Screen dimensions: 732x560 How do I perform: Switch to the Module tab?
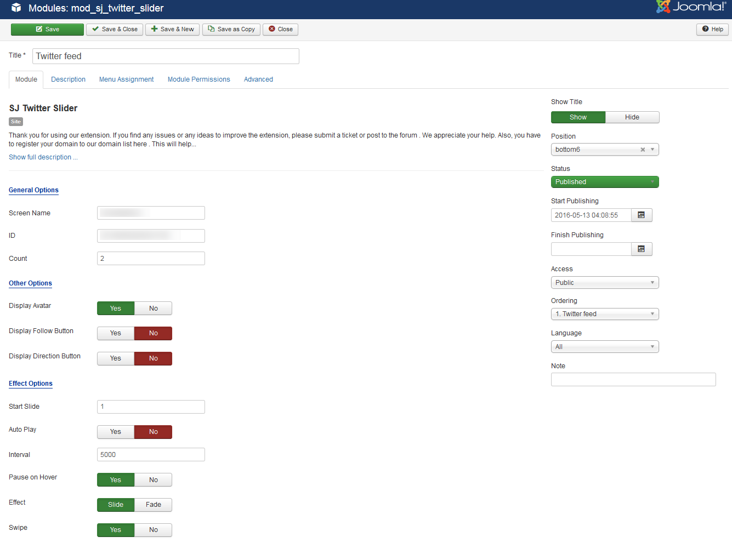(26, 79)
